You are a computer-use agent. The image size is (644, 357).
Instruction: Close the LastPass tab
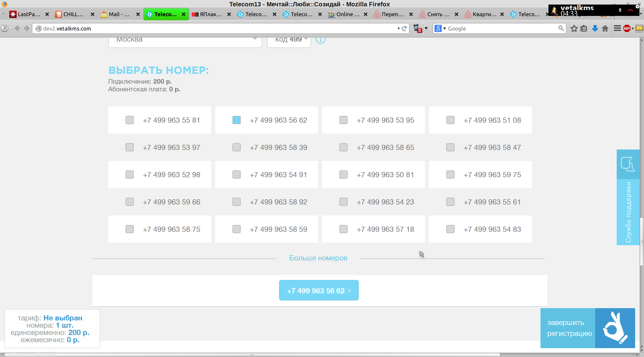point(47,14)
